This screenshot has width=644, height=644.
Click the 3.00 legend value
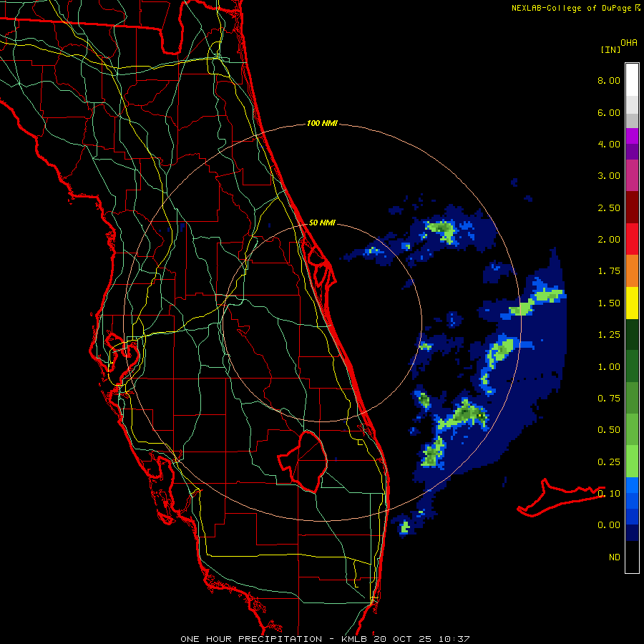click(609, 176)
